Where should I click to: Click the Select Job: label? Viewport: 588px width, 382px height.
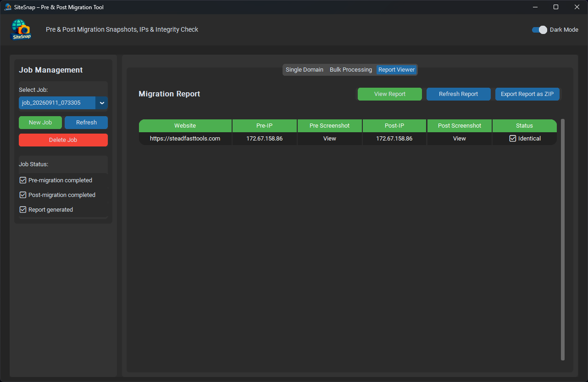33,90
